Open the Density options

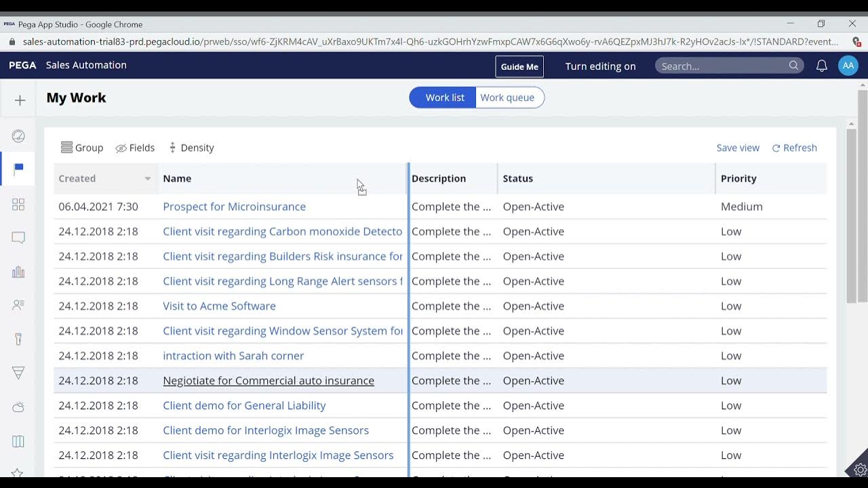(x=191, y=148)
